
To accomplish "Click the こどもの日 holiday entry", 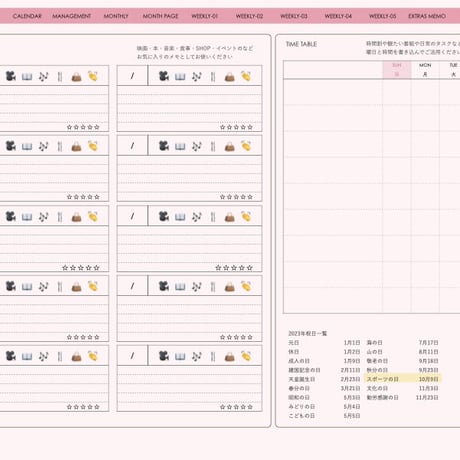I will (x=302, y=416).
